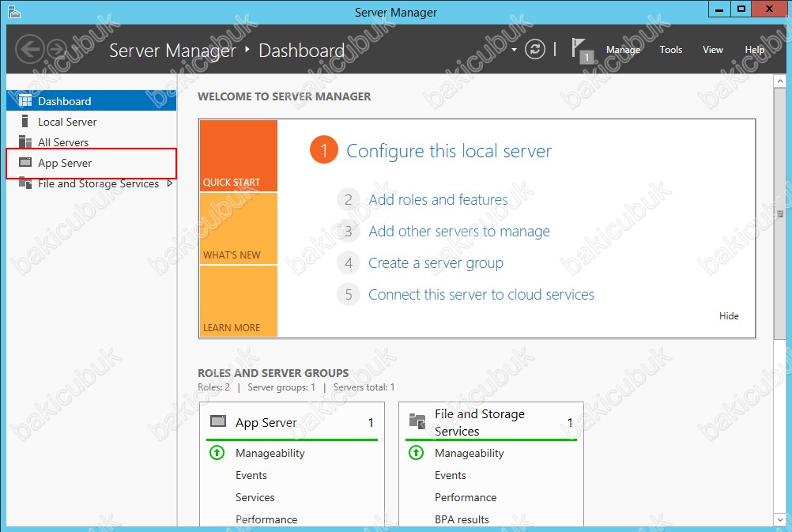Select Local Server in the navigation pane

pos(92,122)
